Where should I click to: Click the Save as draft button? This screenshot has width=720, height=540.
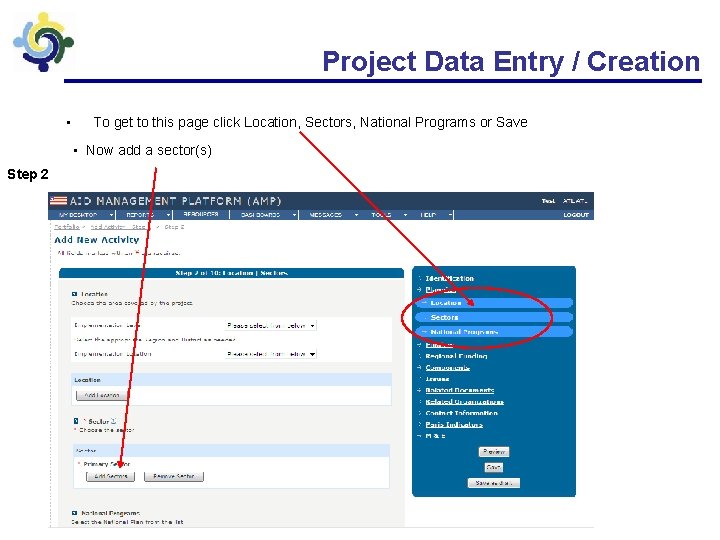(x=494, y=483)
